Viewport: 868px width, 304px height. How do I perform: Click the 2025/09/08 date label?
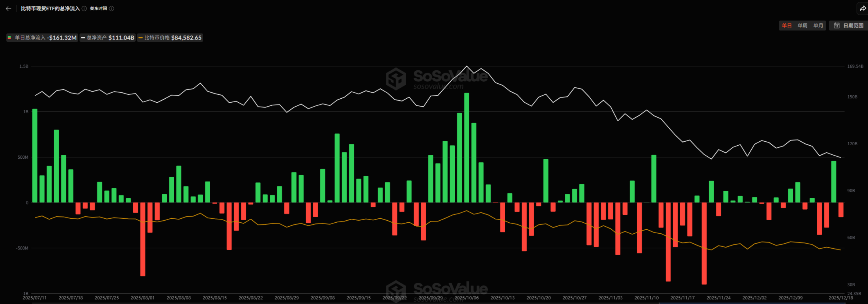pyautogui.click(x=323, y=298)
